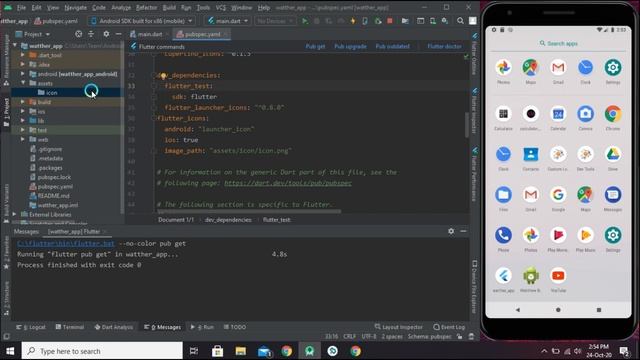Expand the .dart_tool folder

coord(23,55)
